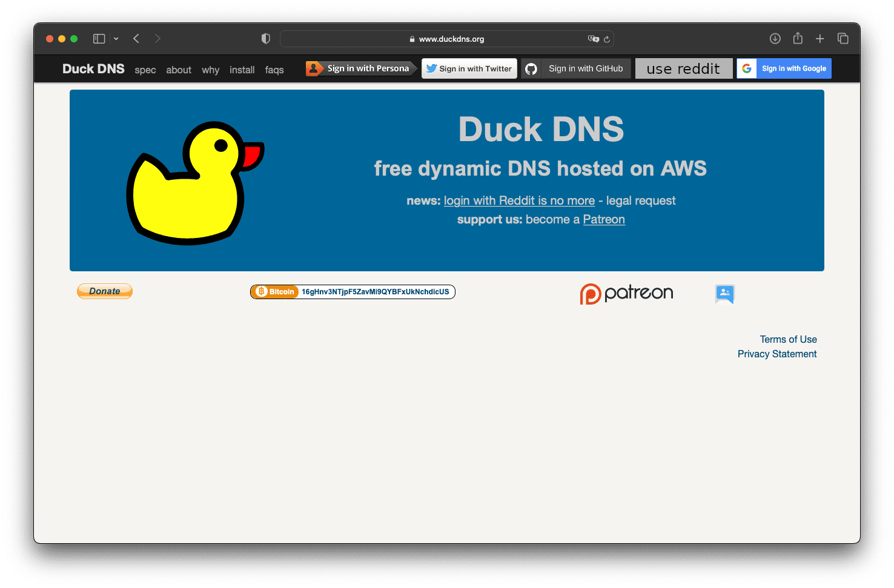
Task: Open the faqs page from navigation
Action: click(274, 70)
